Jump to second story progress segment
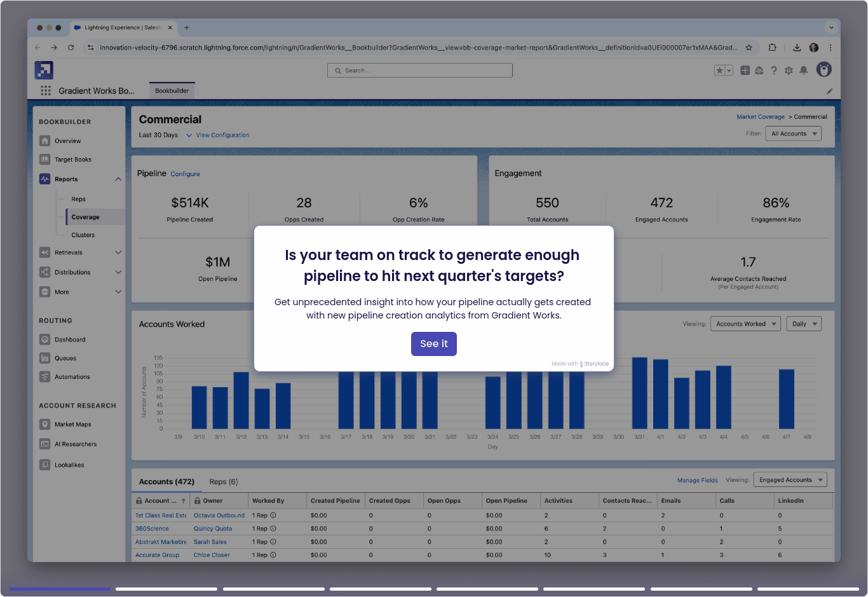Screen dimensions: 868x597 [x=166, y=589]
